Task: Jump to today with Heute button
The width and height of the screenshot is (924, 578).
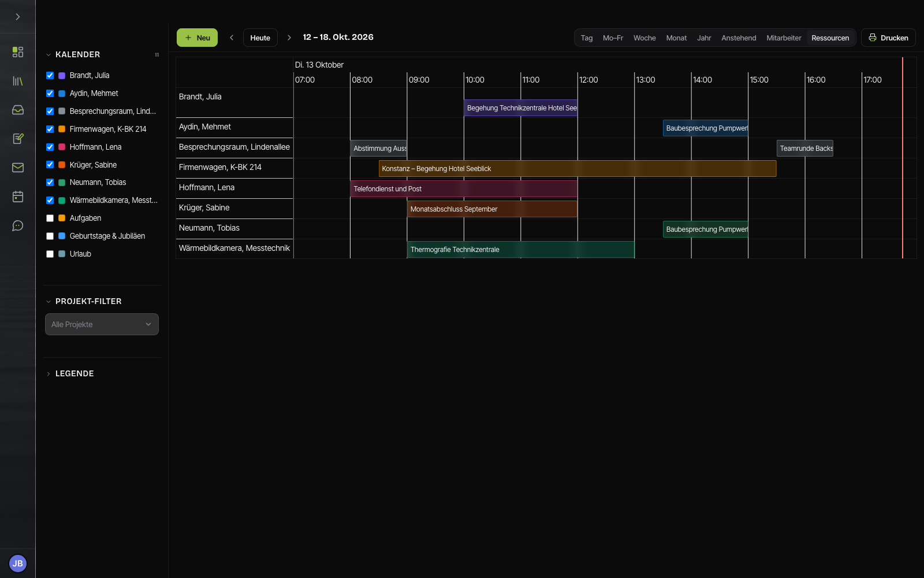Action: [x=260, y=38]
